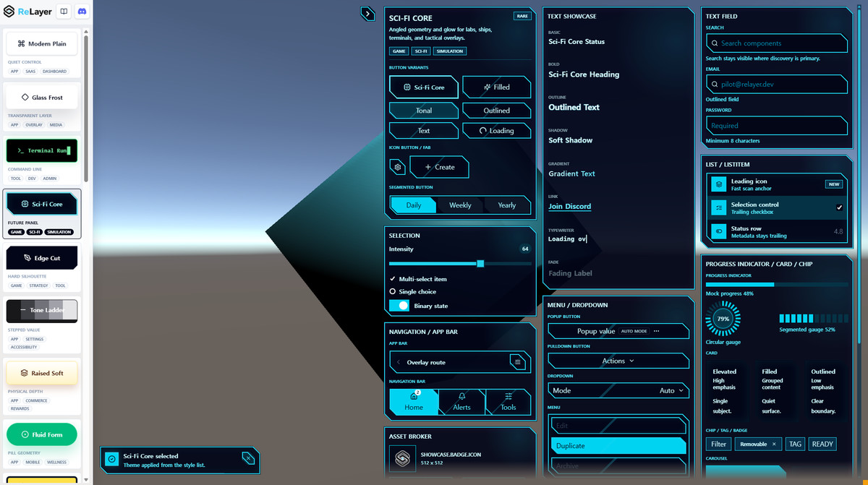
Task: Click the Leading icon list item icon
Action: click(718, 184)
